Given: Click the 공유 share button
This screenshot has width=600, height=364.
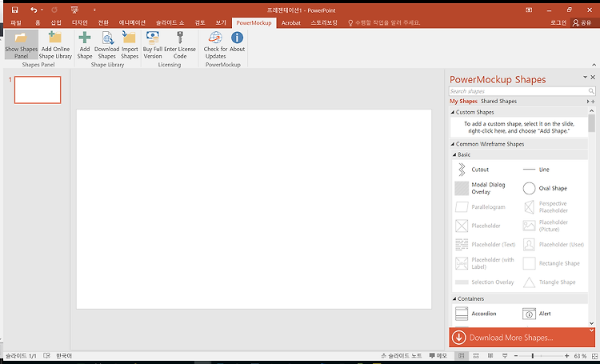Looking at the screenshot, I should point(582,23).
